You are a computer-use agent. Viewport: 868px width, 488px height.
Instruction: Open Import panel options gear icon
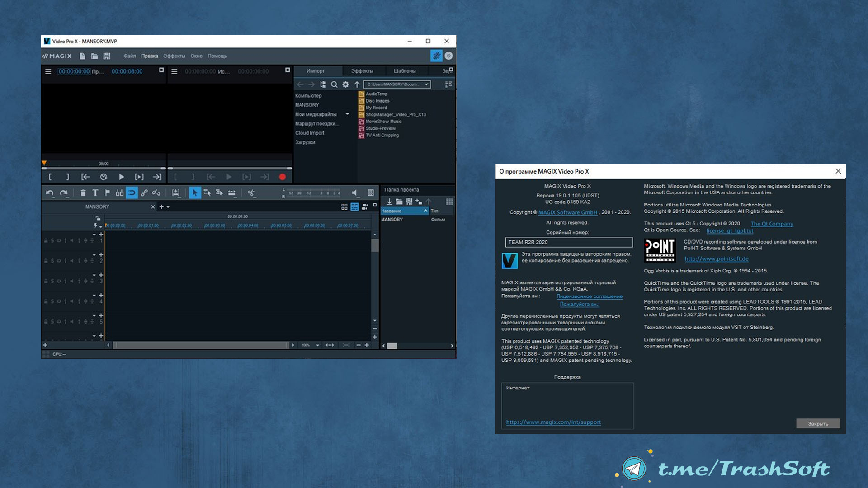(x=345, y=84)
